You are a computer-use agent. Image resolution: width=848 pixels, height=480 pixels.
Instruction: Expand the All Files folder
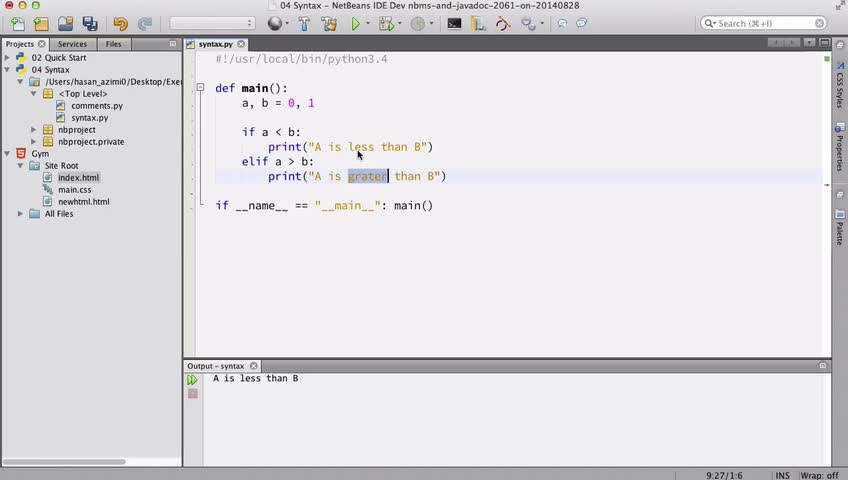pos(21,214)
